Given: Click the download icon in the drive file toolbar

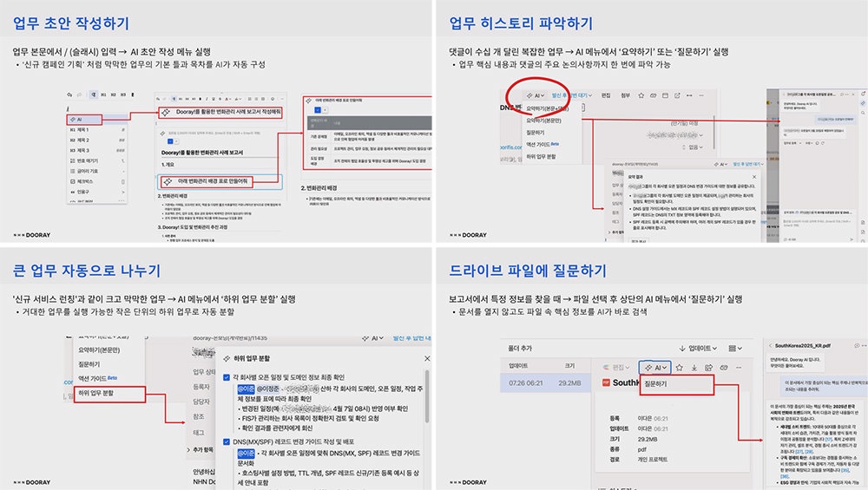Looking at the screenshot, I should coord(694,368).
